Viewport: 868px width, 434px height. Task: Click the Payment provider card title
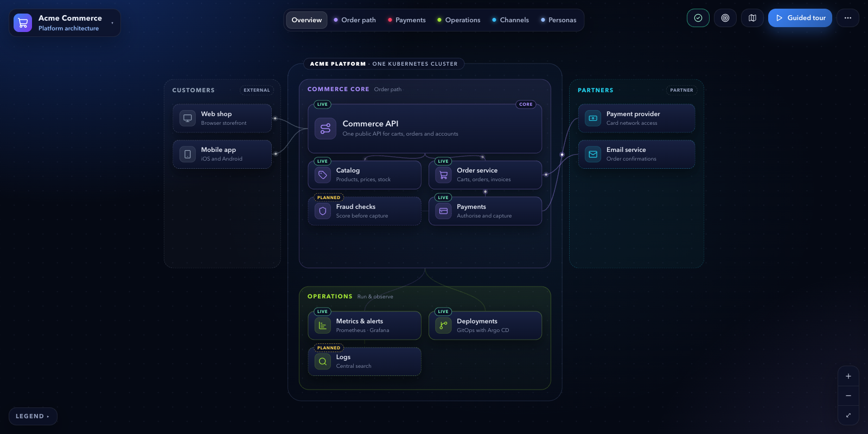click(633, 114)
